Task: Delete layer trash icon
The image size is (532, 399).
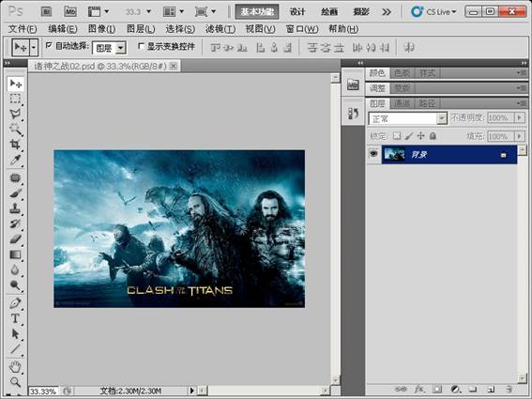Action: [x=509, y=390]
